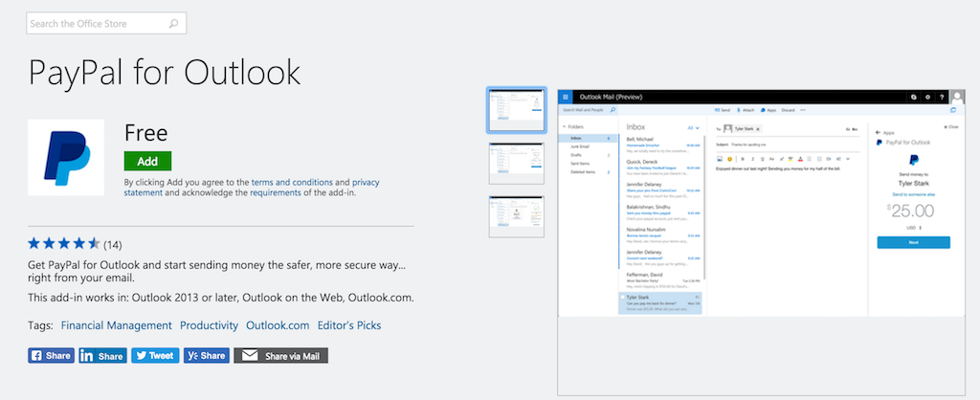
Task: Click the pop-out window icon in preview
Action: click(x=953, y=110)
